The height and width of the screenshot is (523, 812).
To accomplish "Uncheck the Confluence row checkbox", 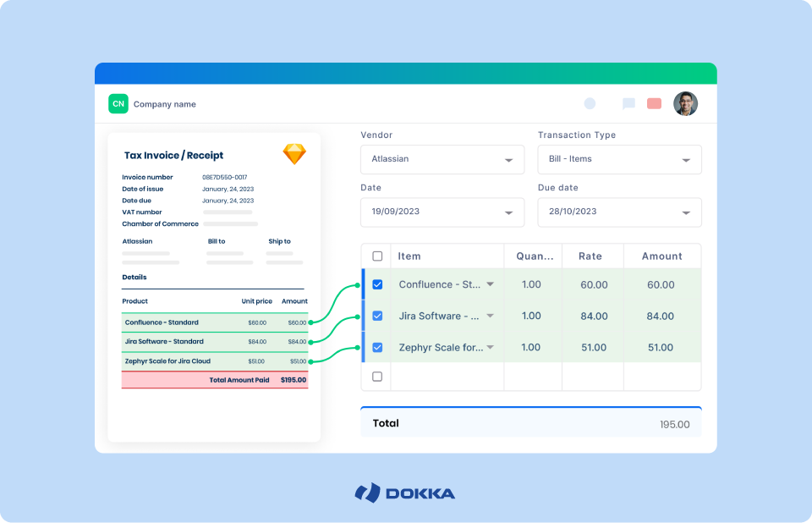I will point(377,284).
